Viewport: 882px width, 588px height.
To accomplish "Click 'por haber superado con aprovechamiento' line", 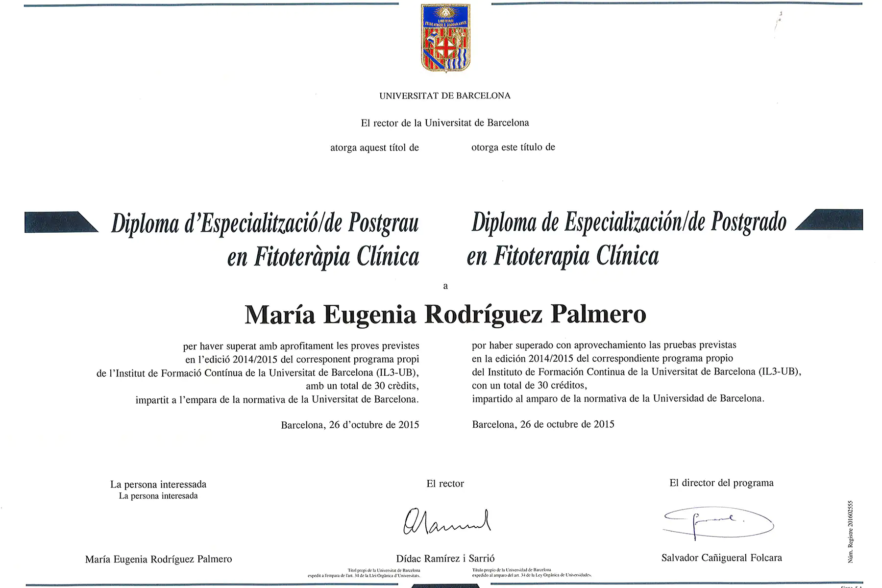I will (x=604, y=345).
